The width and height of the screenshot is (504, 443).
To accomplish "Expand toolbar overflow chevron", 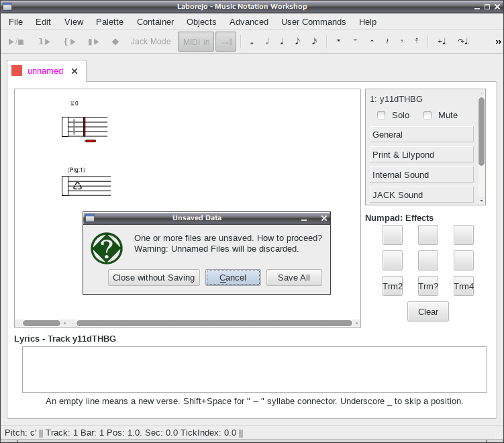I will 498,42.
